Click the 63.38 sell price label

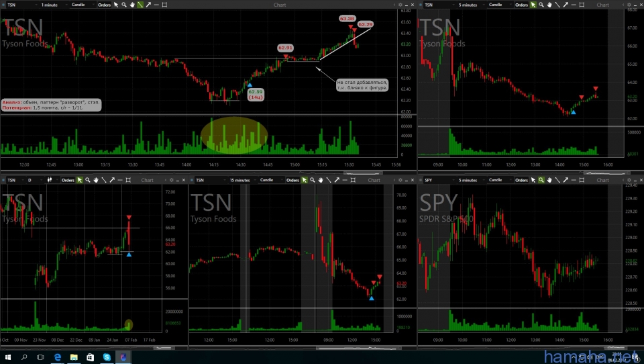pyautogui.click(x=347, y=19)
